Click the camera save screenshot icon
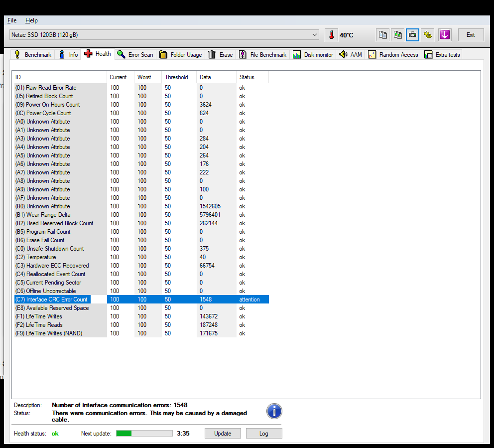This screenshot has height=448, width=494. click(x=412, y=35)
